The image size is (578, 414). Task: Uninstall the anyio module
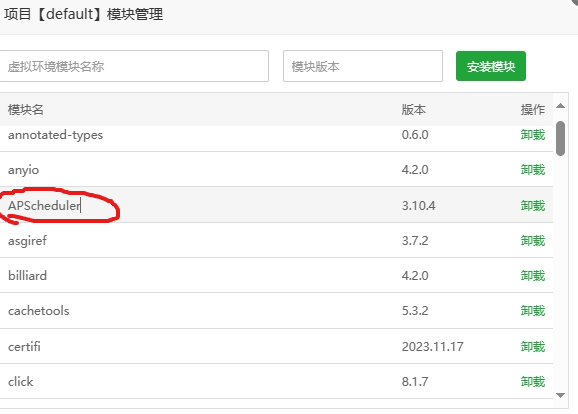(533, 170)
